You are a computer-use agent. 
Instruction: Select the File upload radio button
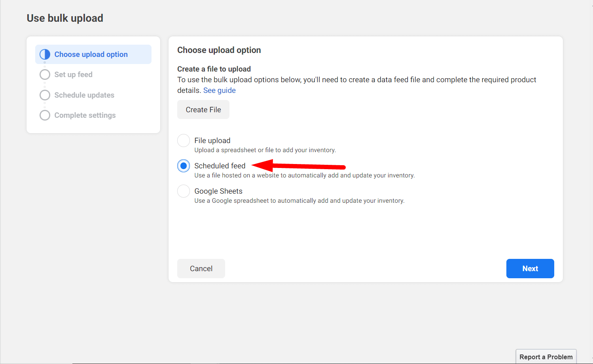point(184,140)
